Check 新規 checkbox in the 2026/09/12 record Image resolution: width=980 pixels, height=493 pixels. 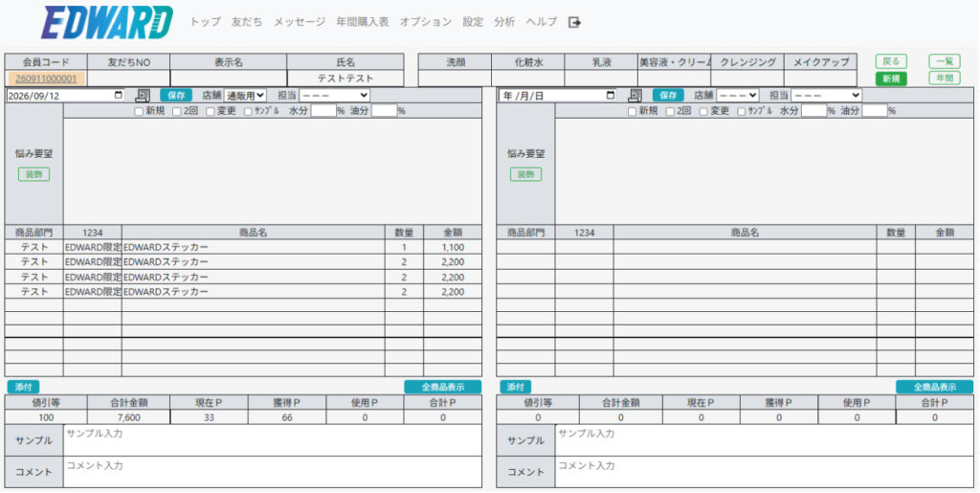point(139,111)
